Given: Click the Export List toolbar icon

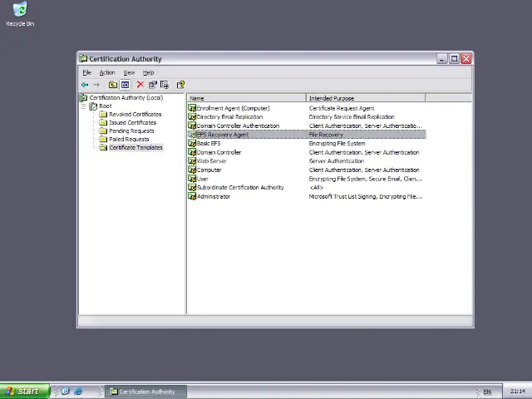Looking at the screenshot, I should click(x=165, y=85).
